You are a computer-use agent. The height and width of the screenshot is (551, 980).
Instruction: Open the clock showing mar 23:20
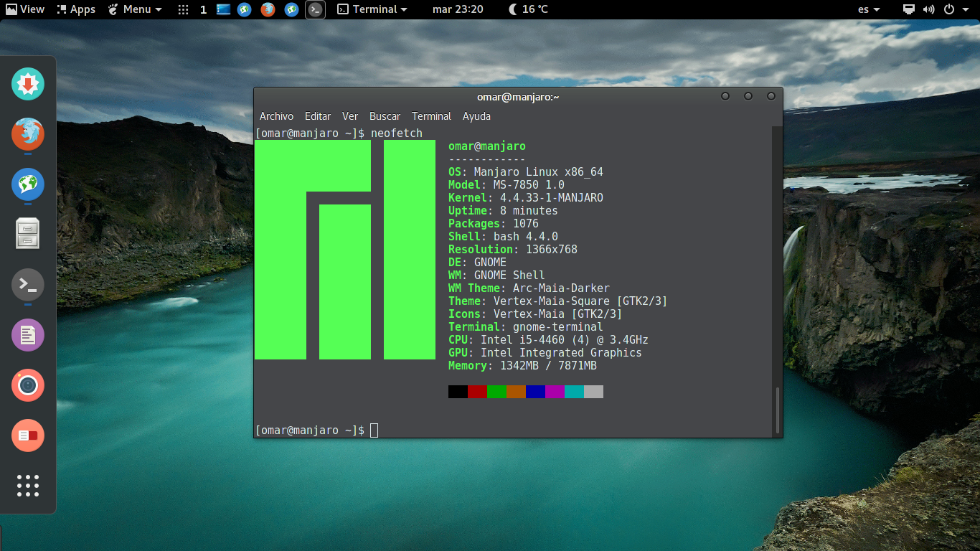coord(458,9)
